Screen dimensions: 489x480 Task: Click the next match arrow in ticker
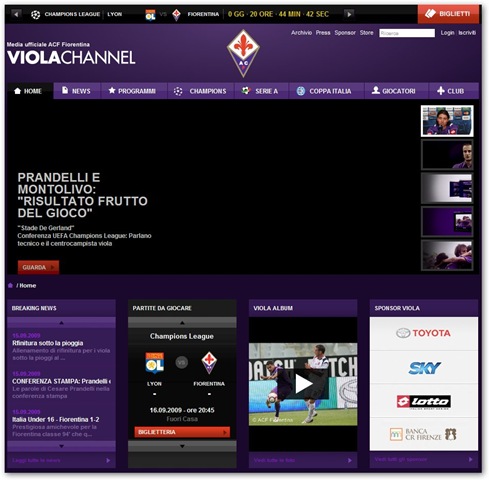pyautogui.click(x=349, y=14)
